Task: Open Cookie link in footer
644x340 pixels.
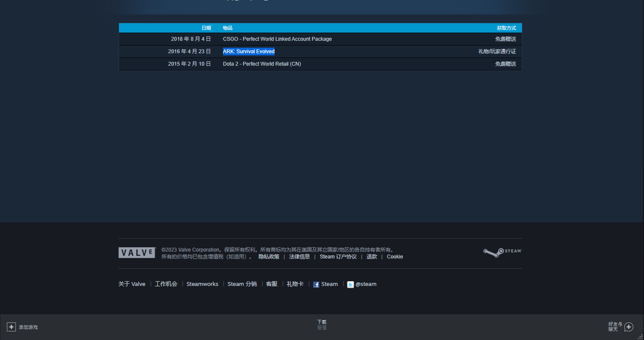Action: (395, 257)
